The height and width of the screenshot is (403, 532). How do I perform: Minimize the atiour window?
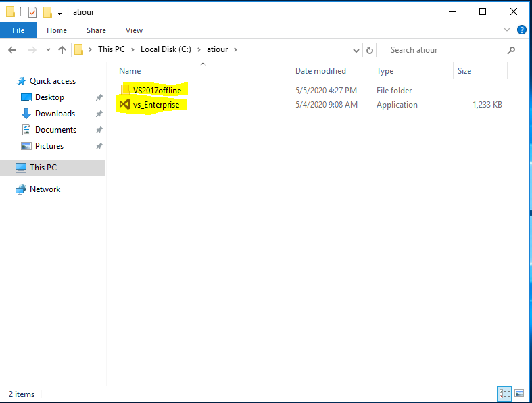click(452, 11)
